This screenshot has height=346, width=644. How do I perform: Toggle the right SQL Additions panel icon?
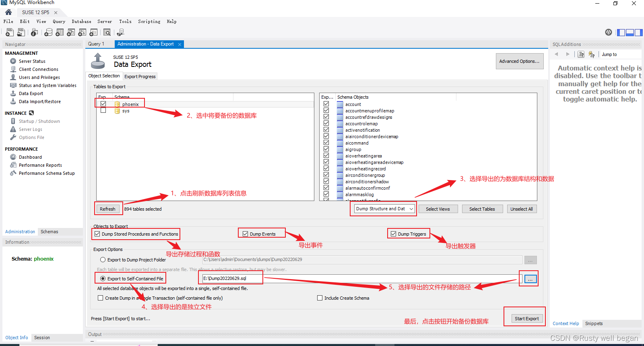coord(639,33)
